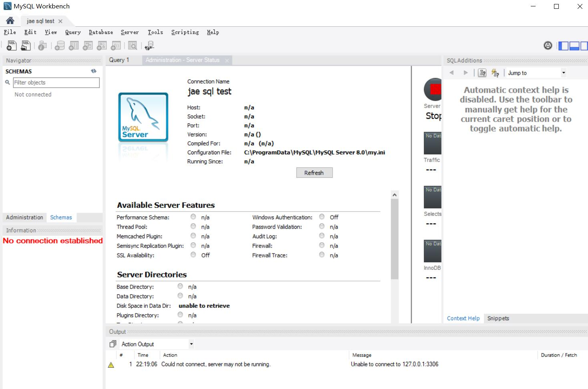Click the Filter objects search field
The image size is (588, 389).
pos(56,82)
